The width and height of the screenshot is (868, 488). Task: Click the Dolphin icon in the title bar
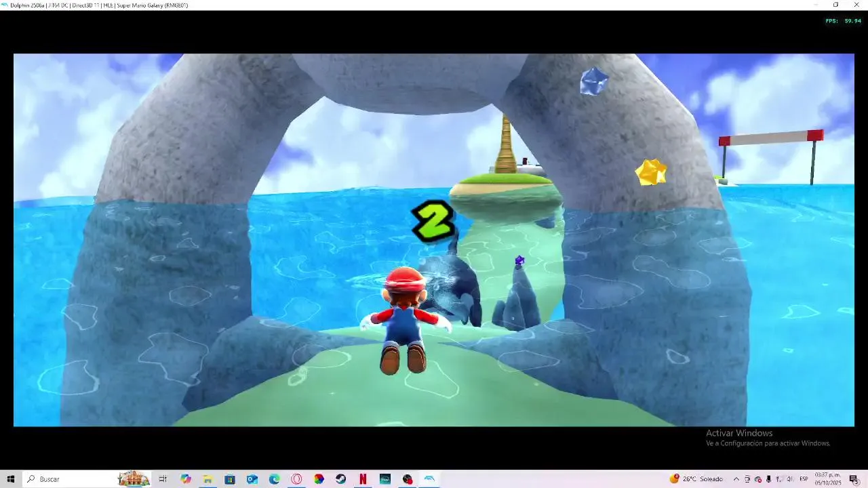click(5, 5)
